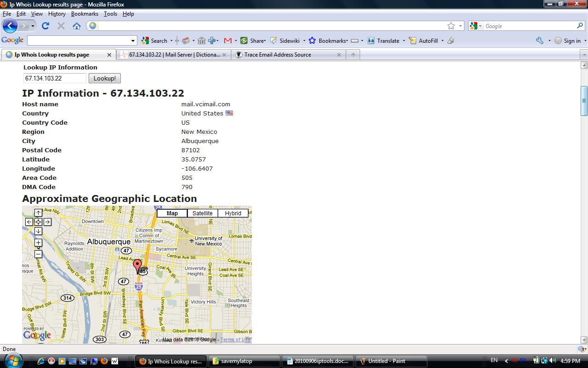Click the volume icon in system tray

pos(553,361)
